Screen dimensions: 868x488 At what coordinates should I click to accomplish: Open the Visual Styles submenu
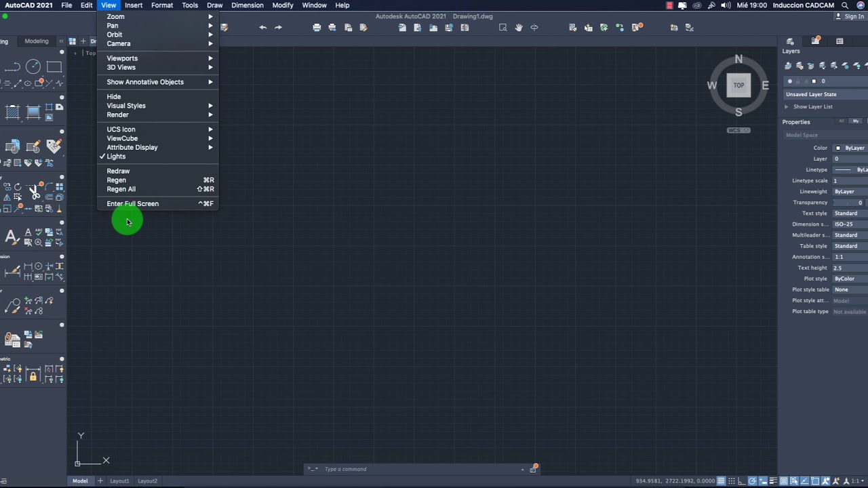(x=126, y=106)
